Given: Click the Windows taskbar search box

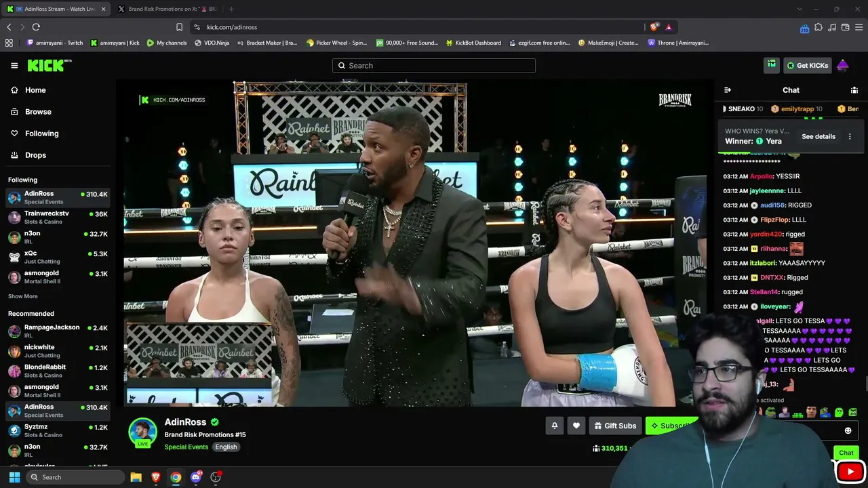Looking at the screenshot, I should [75, 477].
